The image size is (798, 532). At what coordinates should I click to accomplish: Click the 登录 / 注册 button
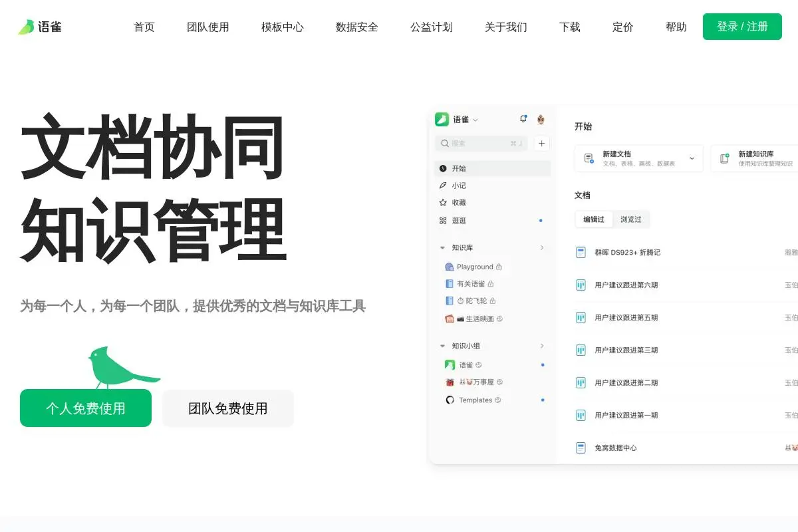click(x=742, y=27)
